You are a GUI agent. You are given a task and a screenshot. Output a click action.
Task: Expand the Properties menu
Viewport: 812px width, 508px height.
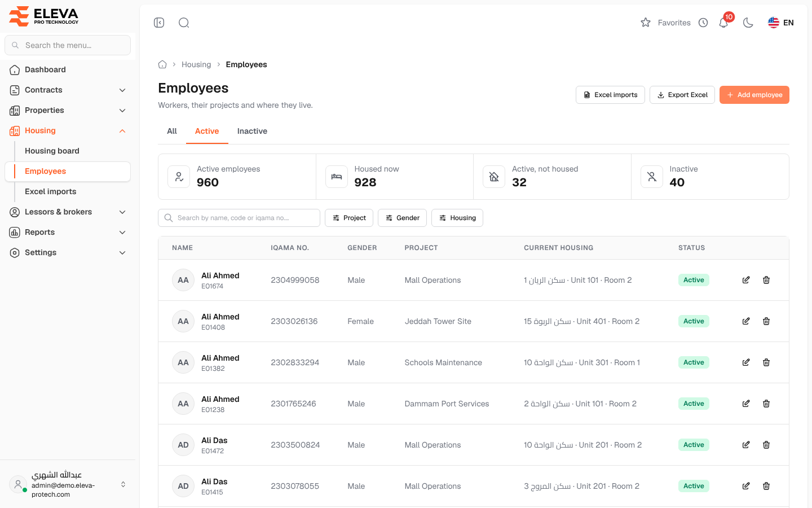(68, 110)
